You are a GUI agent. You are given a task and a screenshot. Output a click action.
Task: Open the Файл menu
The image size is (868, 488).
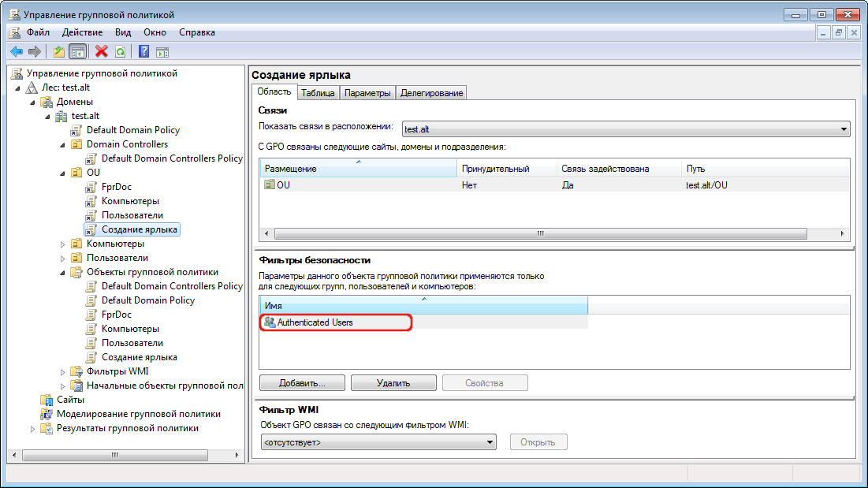[38, 32]
